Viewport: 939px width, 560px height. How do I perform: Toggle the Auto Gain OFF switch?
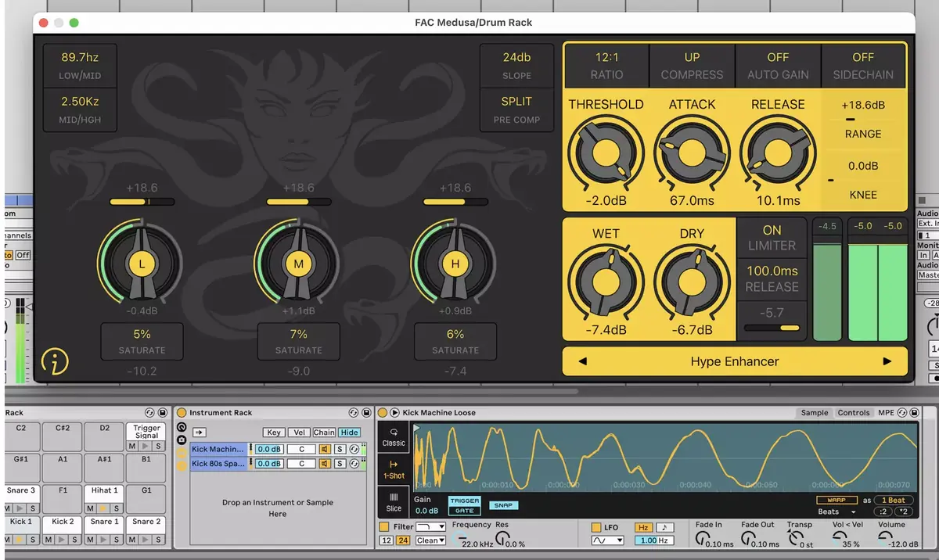(778, 66)
